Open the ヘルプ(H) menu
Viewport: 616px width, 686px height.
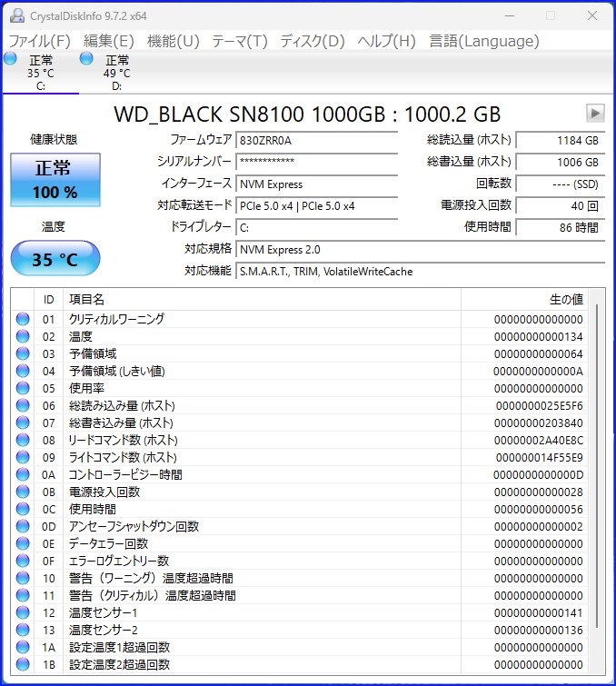(x=386, y=41)
